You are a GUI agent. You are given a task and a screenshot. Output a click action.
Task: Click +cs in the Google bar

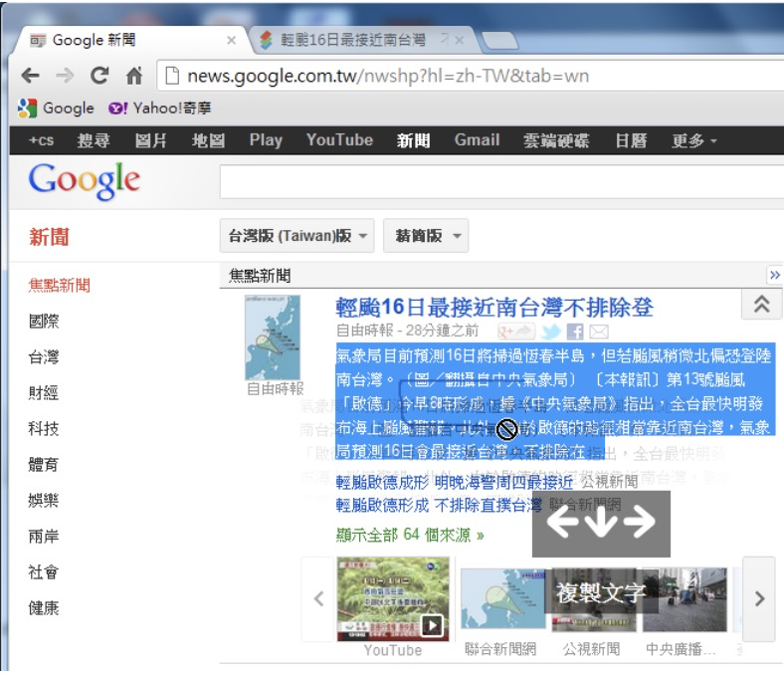tap(41, 140)
